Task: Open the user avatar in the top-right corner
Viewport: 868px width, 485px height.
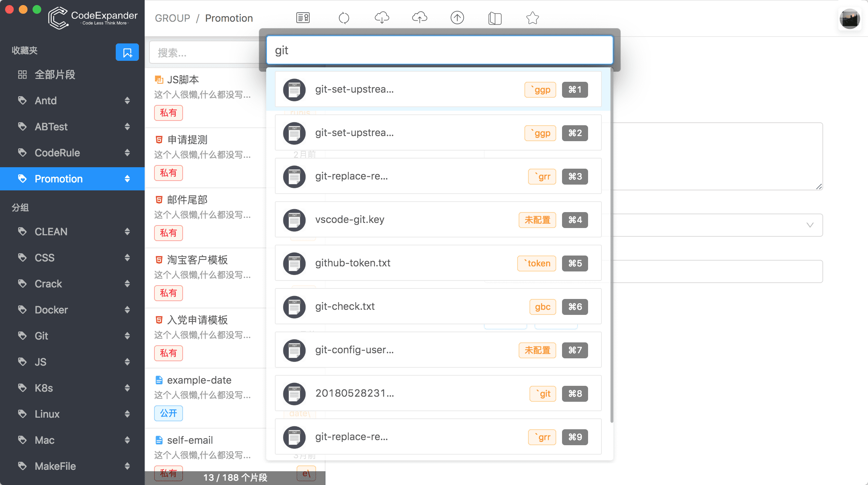Action: click(x=850, y=19)
